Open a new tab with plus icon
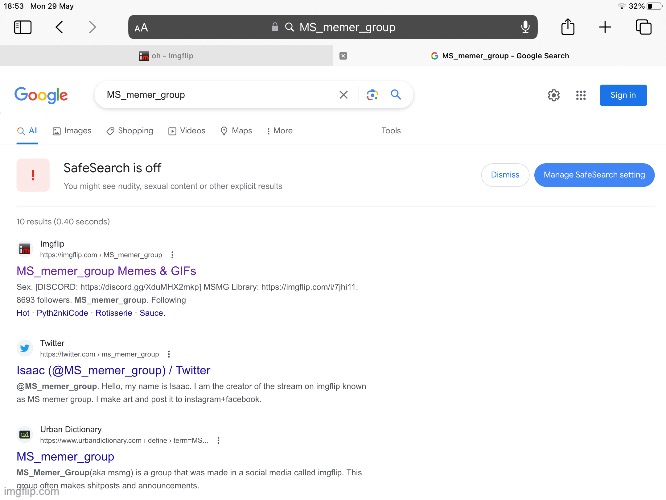 605,27
